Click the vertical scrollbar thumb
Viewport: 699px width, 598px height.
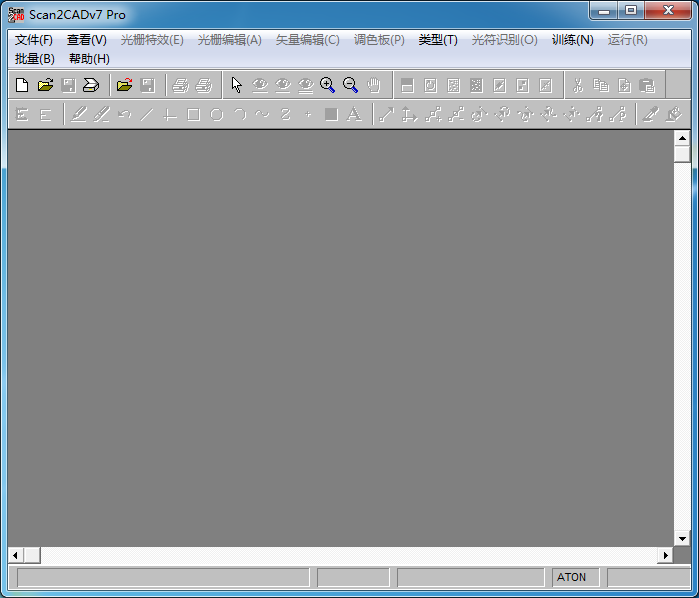point(682,154)
